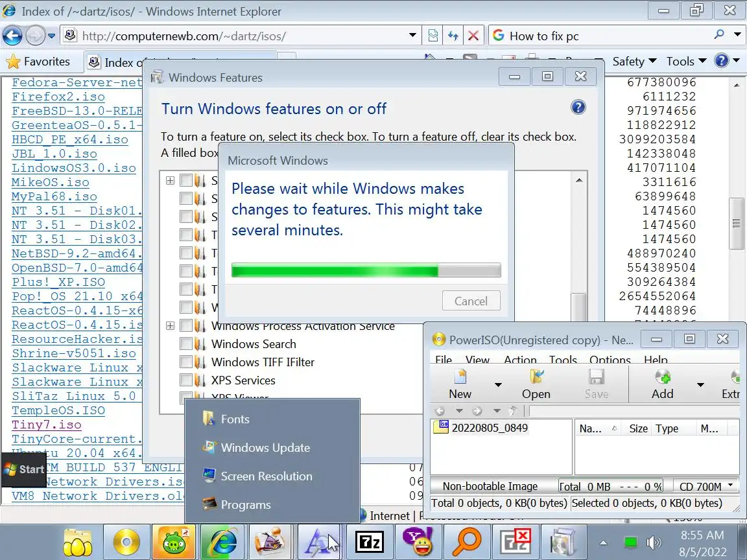747x560 pixels.
Task: Click the IE page vertical scrollbar thumb
Action: click(x=737, y=224)
